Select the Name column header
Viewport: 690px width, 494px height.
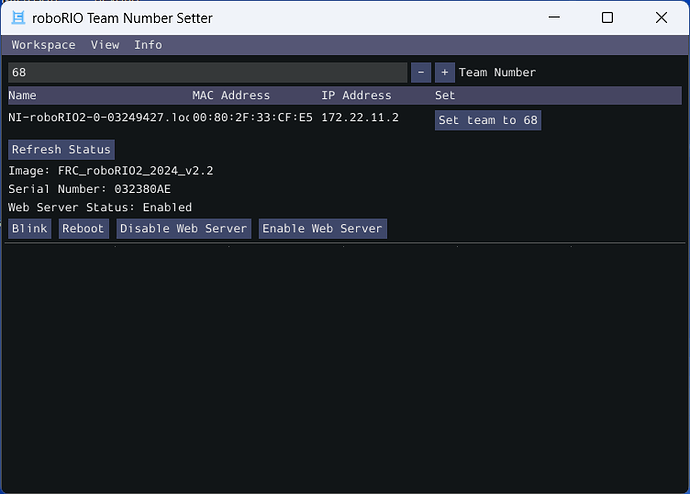[x=22, y=95]
